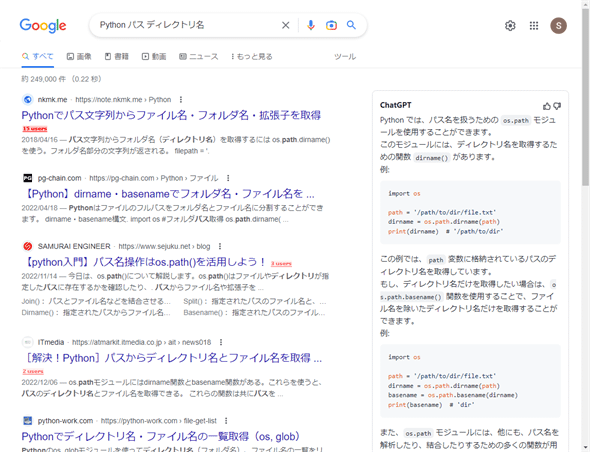Click result count 約 249,000 件
This screenshot has height=452, width=590.
(x=44, y=79)
